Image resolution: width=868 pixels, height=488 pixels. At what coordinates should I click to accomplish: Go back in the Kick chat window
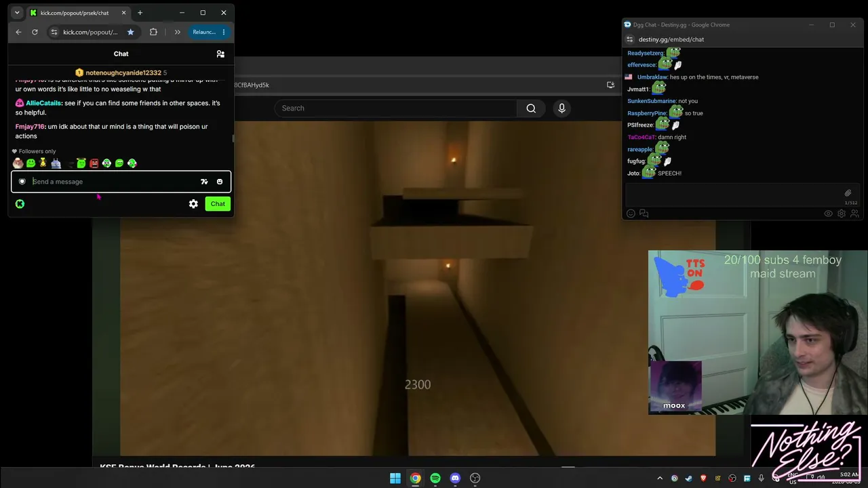[18, 32]
